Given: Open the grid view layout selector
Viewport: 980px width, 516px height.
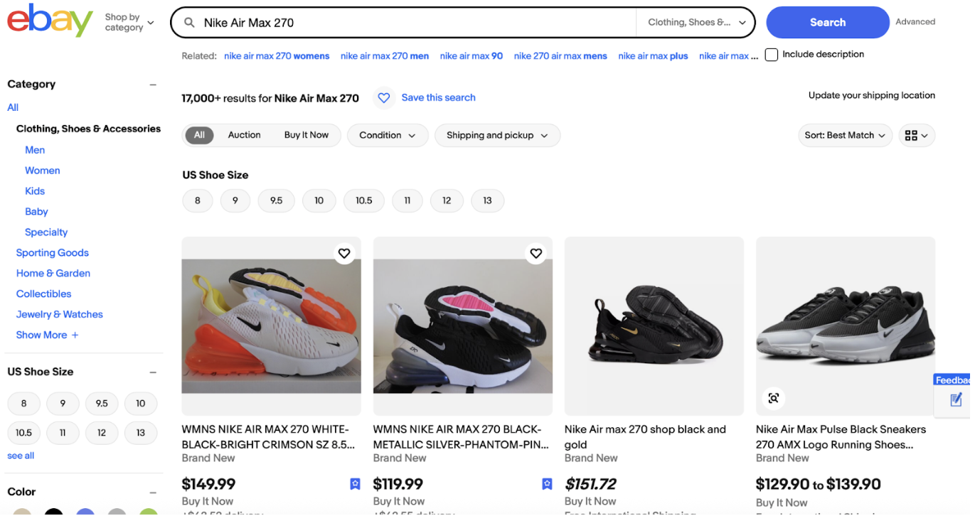Looking at the screenshot, I should [917, 136].
